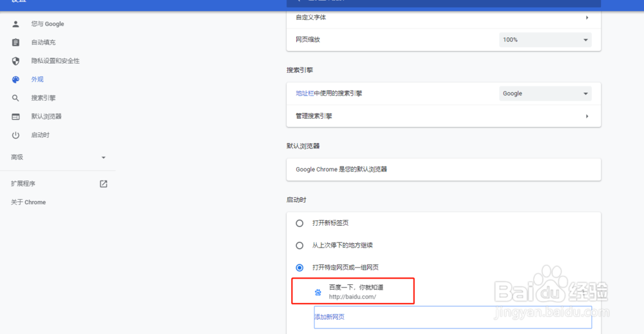Click the palette icon for 外观
Image resolution: width=644 pixels, height=334 pixels.
15,79
